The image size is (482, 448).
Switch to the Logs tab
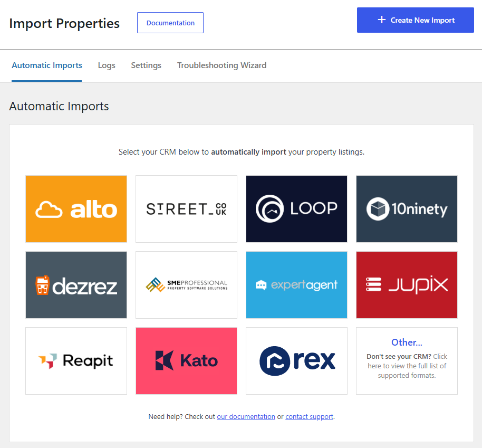[107, 65]
